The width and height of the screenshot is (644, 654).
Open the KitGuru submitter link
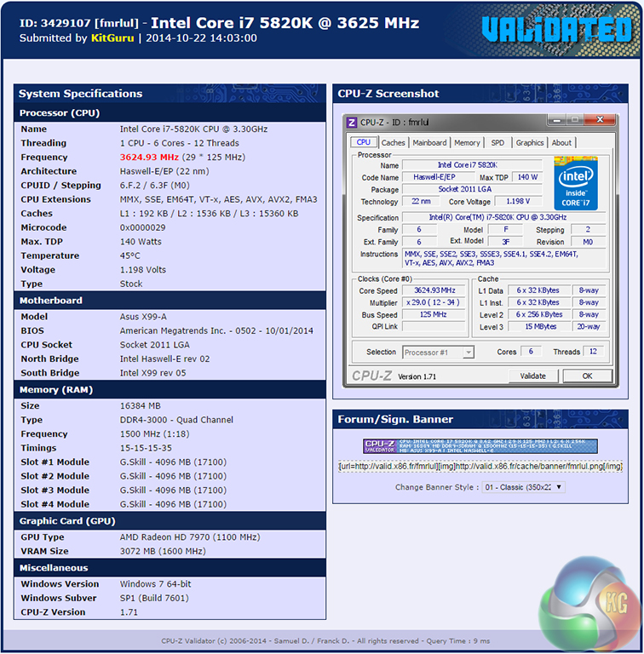(112, 38)
